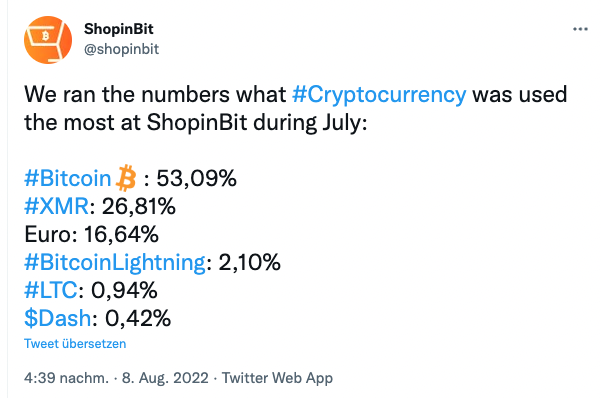Follow the #Cryptocurrency hashtag
Screen dimensions: 601x398
pyautogui.click(x=379, y=95)
